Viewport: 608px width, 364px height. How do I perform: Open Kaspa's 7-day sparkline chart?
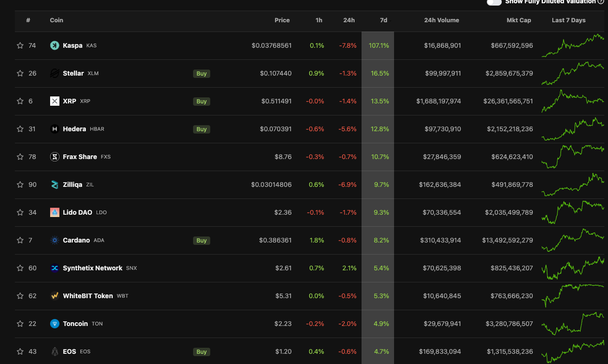point(573,45)
